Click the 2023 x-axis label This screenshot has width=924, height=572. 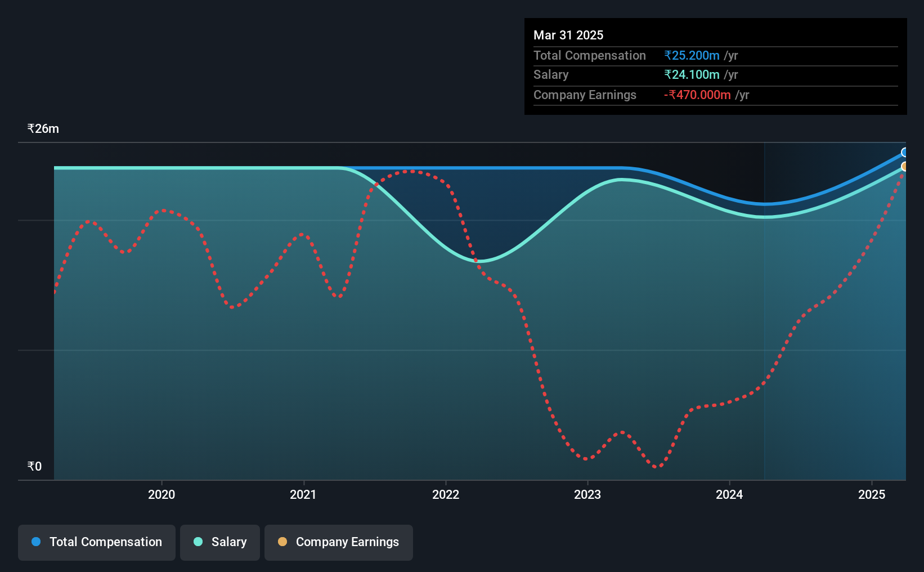pyautogui.click(x=587, y=494)
